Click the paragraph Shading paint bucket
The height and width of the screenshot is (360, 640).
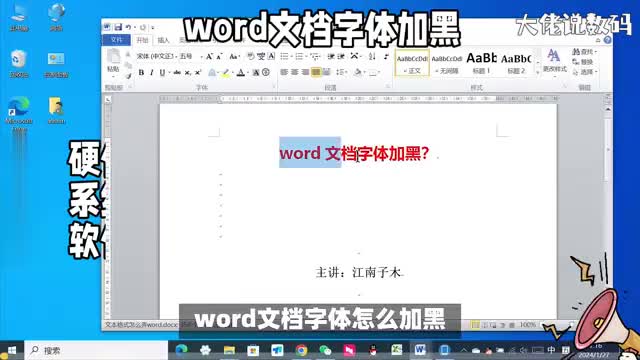358,72
